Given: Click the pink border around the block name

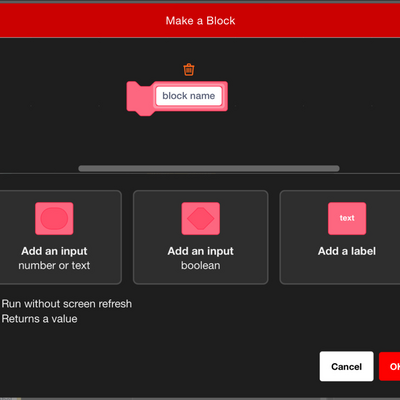Looking at the screenshot, I should coord(225,96).
